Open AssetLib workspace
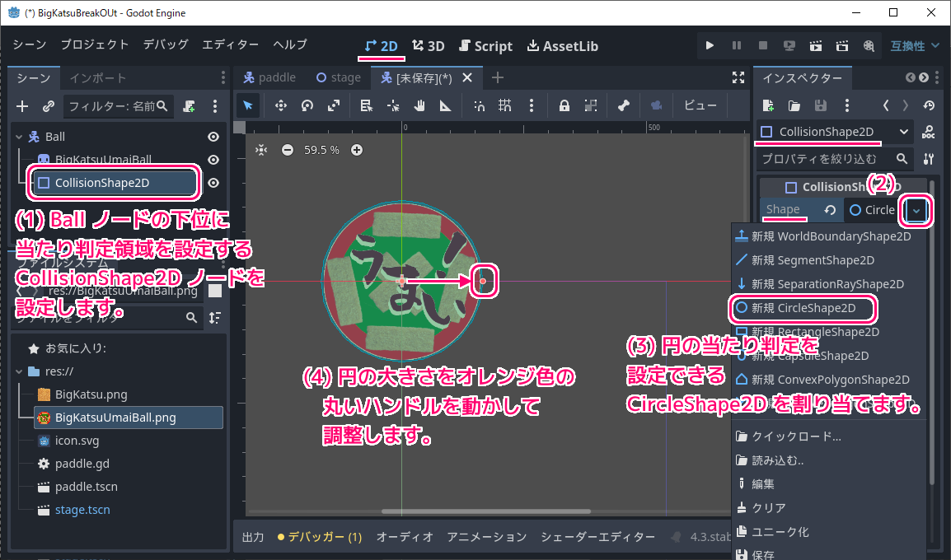Image resolution: width=951 pixels, height=560 pixels. coord(562,46)
